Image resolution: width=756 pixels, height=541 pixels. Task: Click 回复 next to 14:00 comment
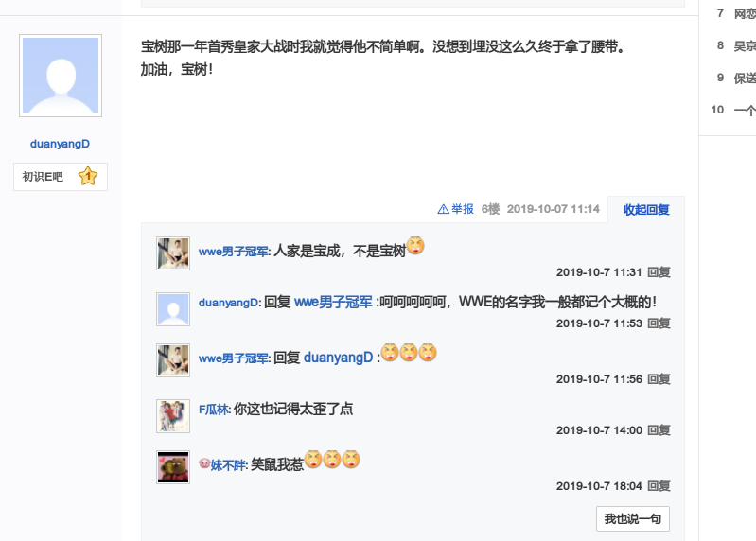(659, 430)
